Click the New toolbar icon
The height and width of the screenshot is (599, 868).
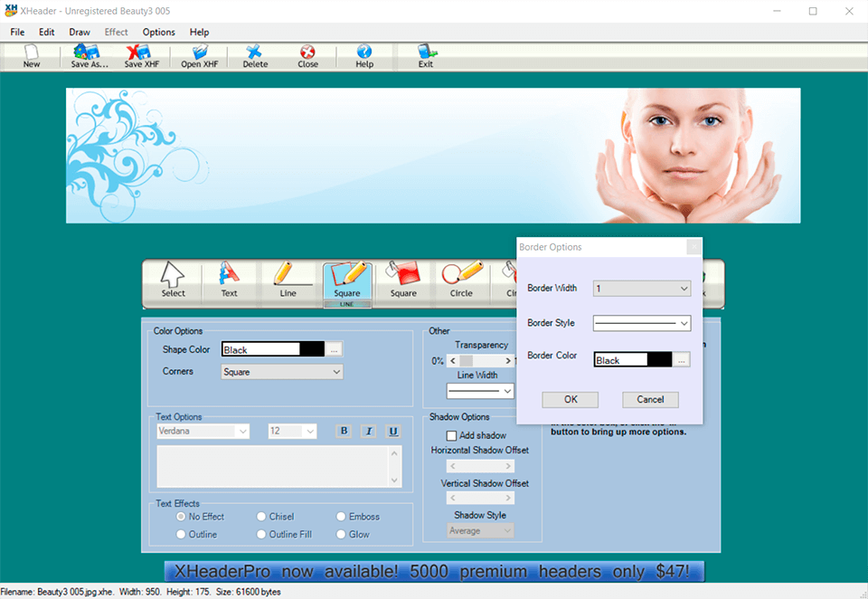pos(31,56)
